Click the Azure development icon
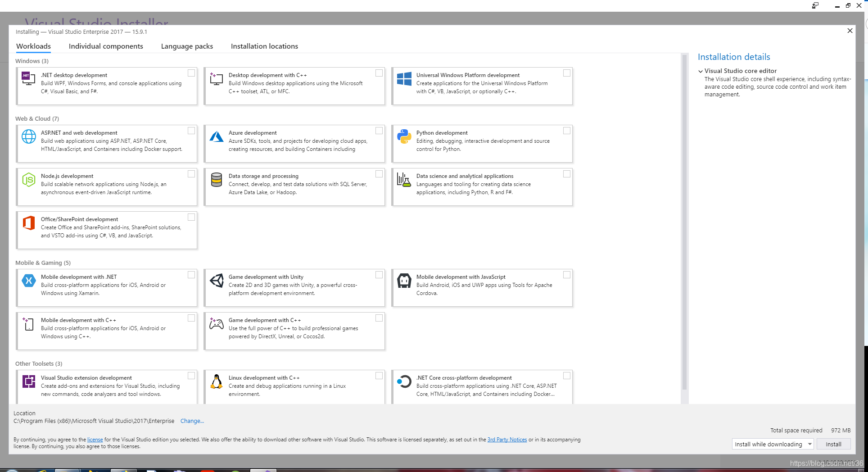 click(217, 136)
